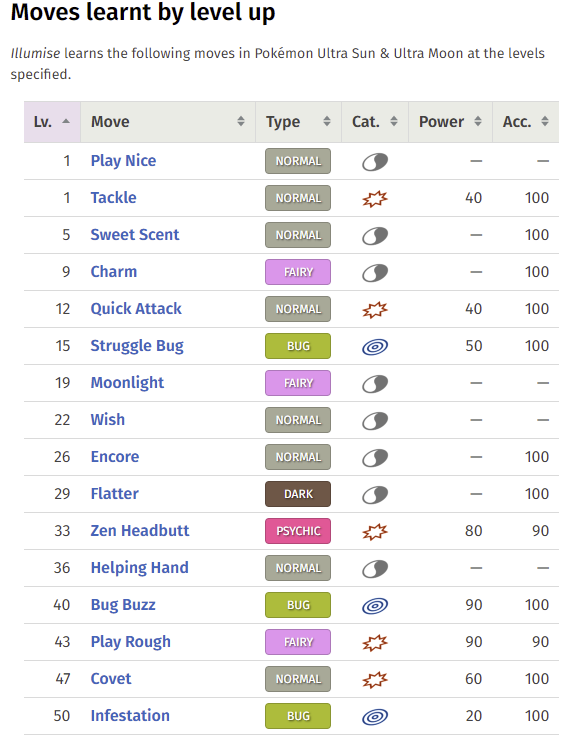Open the Play Rough move link
This screenshot has height=747, width=574.
[131, 642]
